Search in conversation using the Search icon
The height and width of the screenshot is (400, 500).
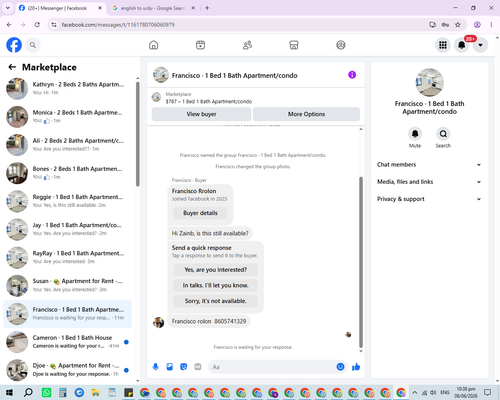[443, 134]
